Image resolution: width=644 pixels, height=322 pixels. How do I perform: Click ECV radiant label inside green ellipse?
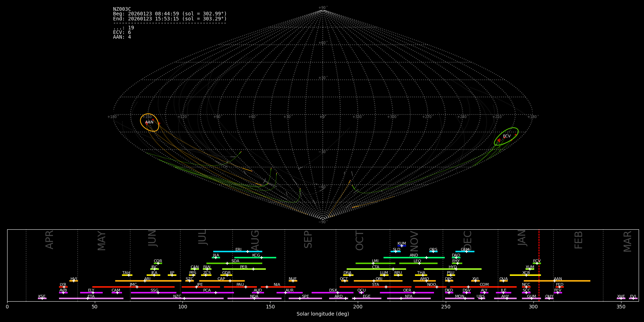pyautogui.click(x=507, y=136)
